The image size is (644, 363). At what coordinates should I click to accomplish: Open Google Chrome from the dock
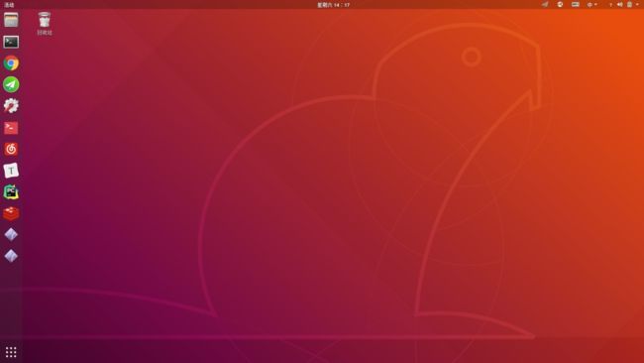11,62
